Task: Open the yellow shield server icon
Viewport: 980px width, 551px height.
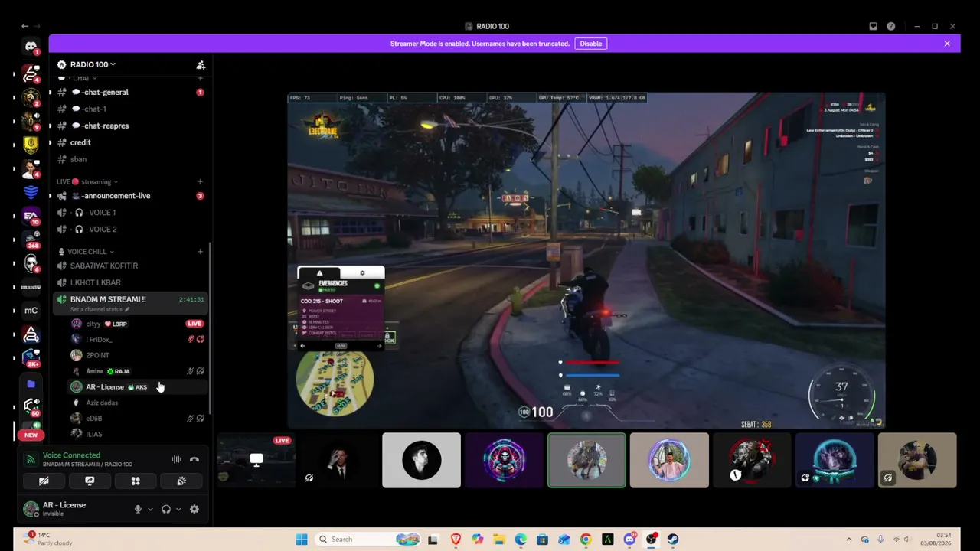Action: [x=31, y=144]
